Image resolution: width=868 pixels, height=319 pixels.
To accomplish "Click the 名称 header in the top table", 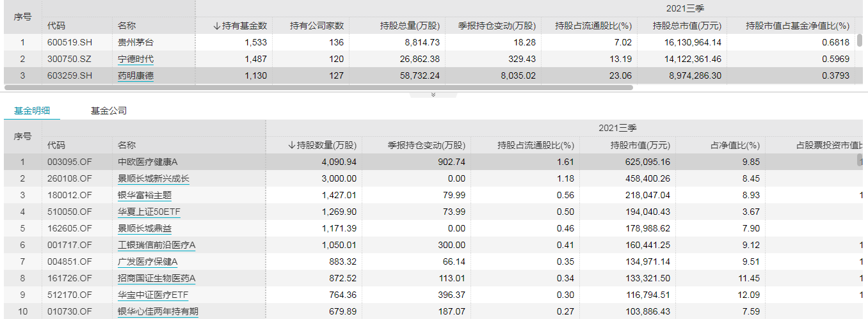I will (127, 26).
